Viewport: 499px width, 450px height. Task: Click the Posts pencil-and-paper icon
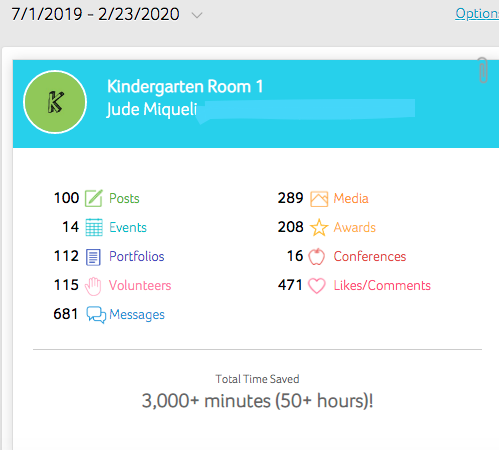point(94,198)
